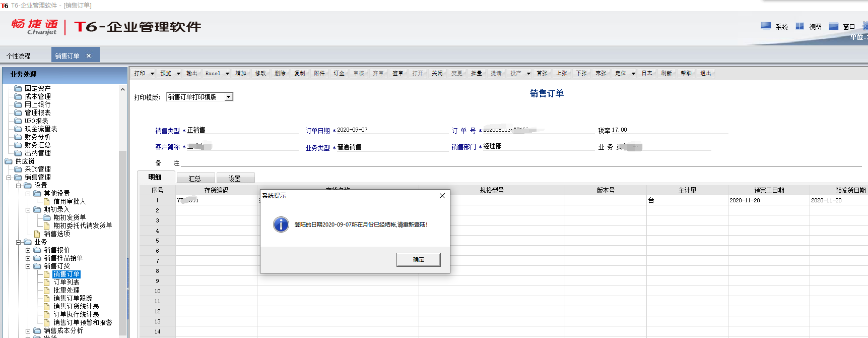Image resolution: width=868 pixels, height=338 pixels.
Task: Click folder icon beside 财务分析
Action: point(18,137)
